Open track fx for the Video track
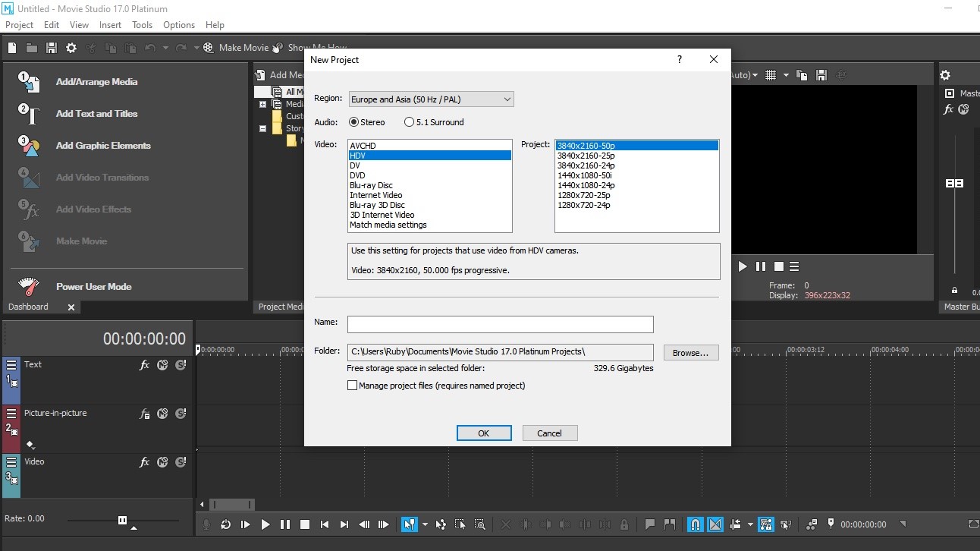The width and height of the screenshot is (980, 551). (144, 462)
